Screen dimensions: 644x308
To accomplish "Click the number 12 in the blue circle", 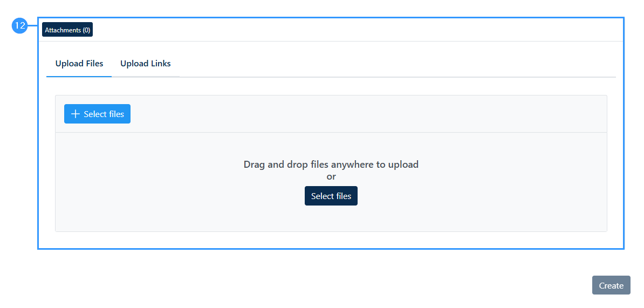I will pyautogui.click(x=20, y=26).
